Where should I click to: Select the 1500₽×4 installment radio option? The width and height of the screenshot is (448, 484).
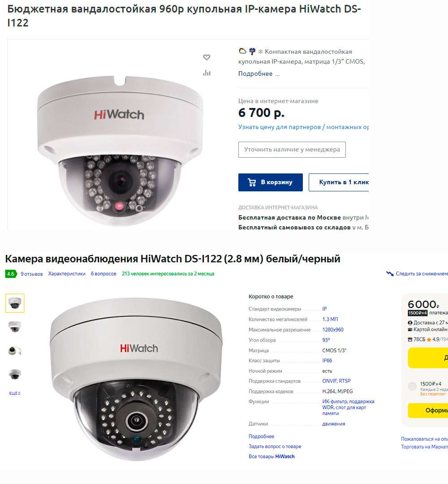412,386
